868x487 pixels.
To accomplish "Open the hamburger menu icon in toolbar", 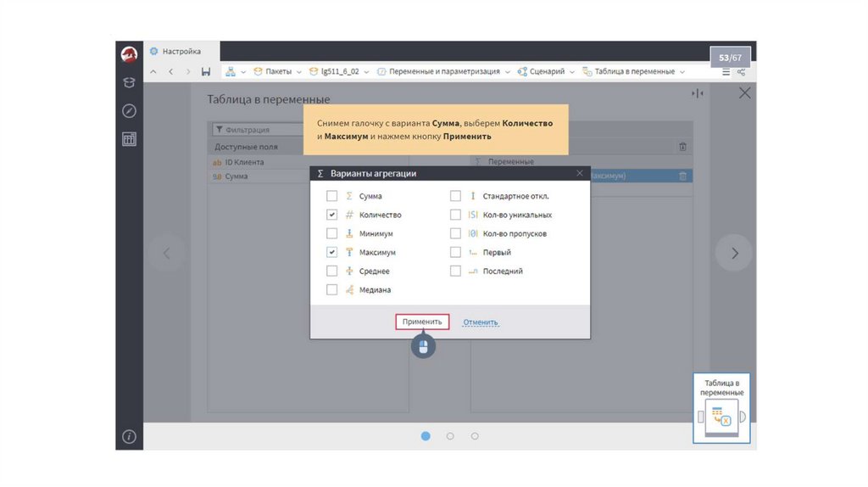I will 726,72.
